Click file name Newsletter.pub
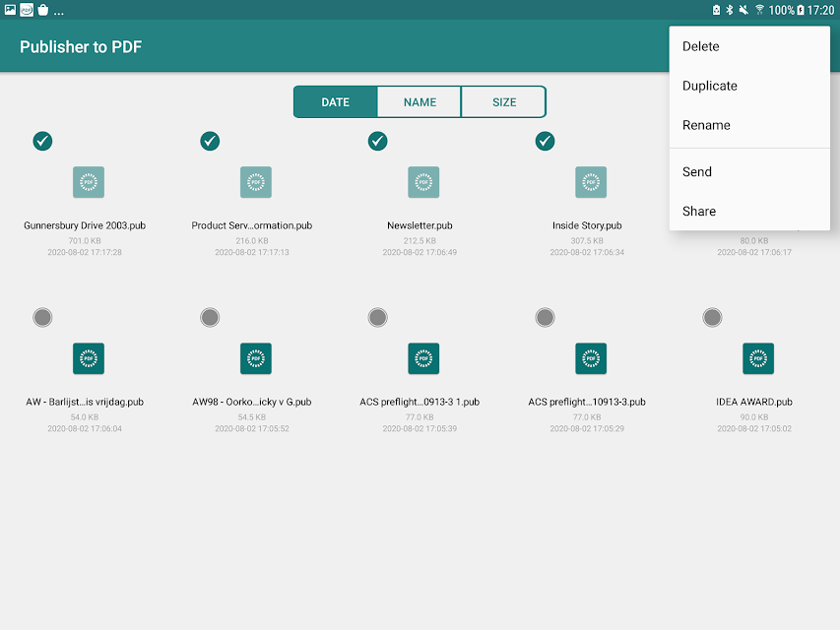 pos(420,225)
